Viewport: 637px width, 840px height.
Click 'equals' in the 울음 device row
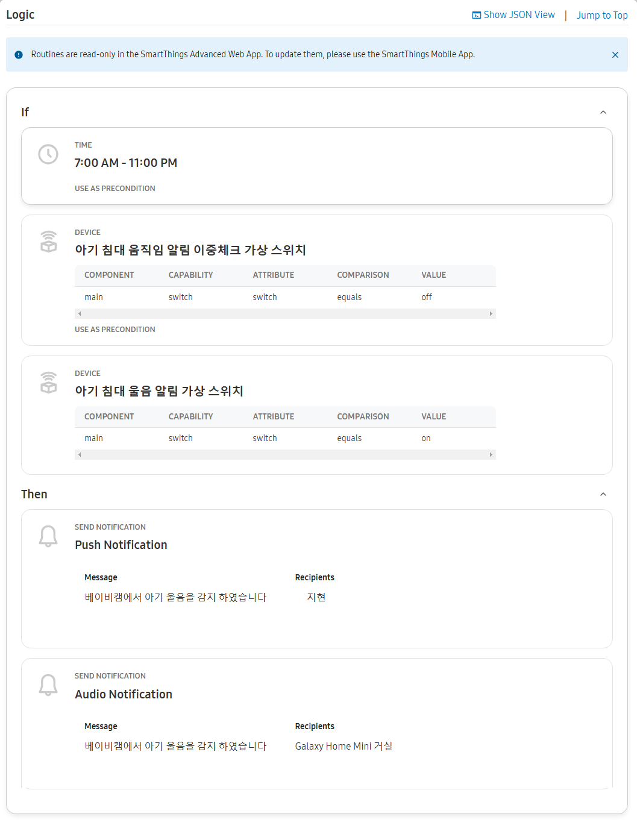pos(350,438)
